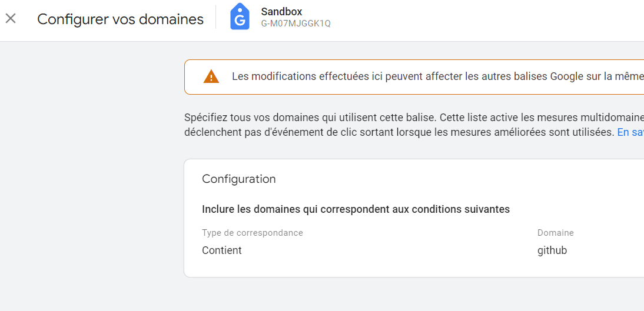Click the github domain value

pos(552,250)
